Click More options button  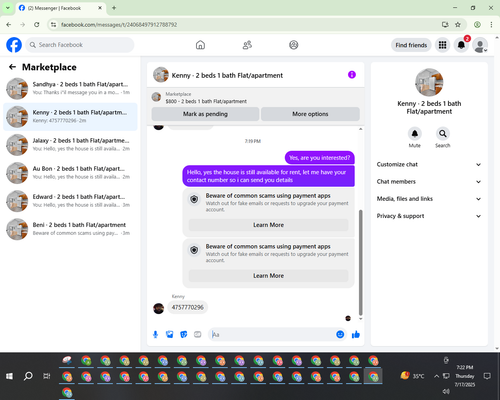pyautogui.click(x=310, y=114)
